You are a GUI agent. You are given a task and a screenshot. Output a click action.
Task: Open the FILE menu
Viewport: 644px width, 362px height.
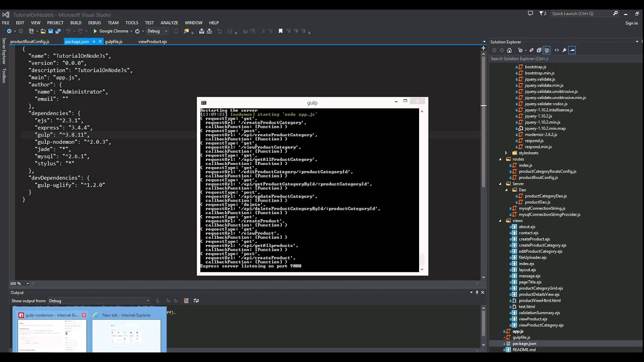coord(6,23)
